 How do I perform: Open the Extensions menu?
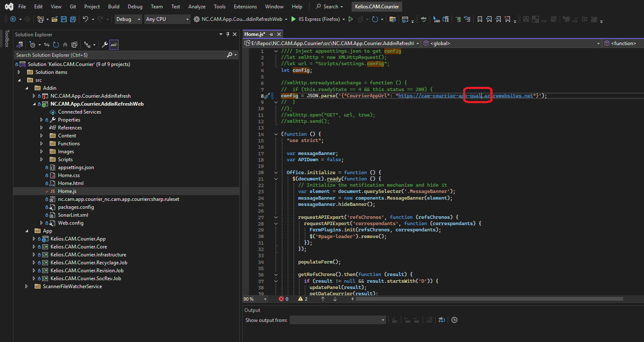245,6
